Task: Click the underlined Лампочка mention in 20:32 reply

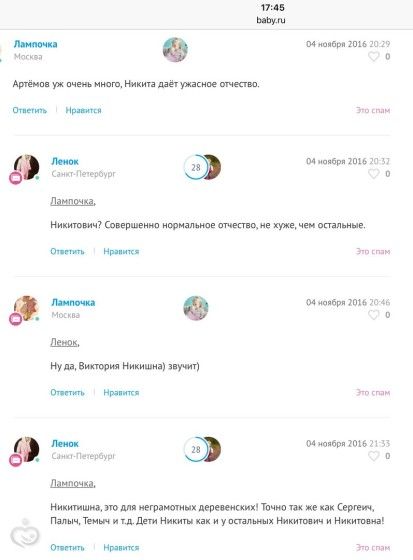Action: point(73,201)
